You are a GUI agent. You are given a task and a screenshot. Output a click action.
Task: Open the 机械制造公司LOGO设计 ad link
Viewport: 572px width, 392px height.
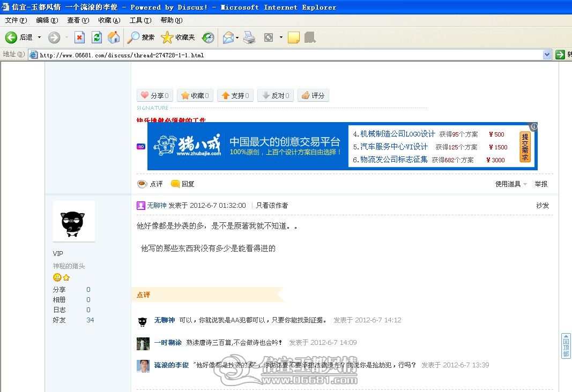[398, 134]
